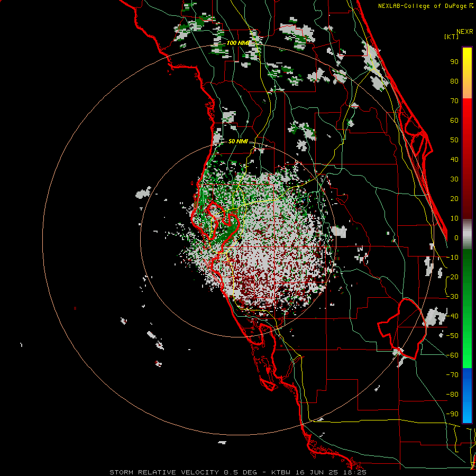Click the KTBW radar site identifier
Viewport: 476px width, 476px height.
pyautogui.click(x=281, y=472)
